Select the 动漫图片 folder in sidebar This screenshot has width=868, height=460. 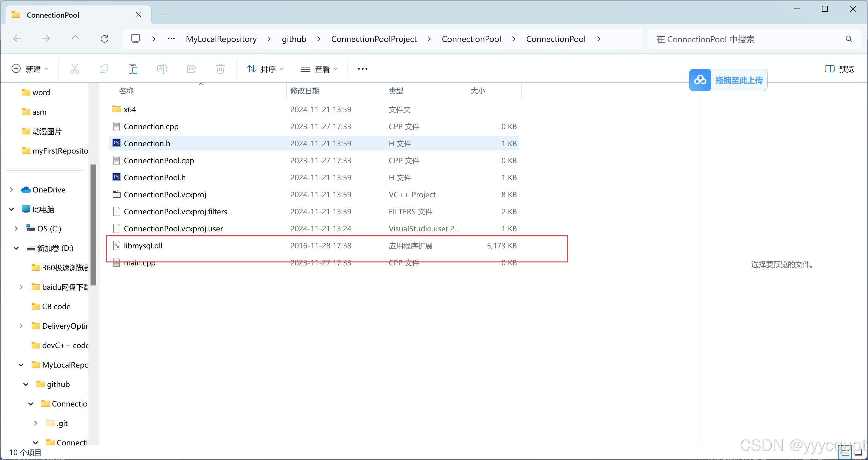click(41, 132)
